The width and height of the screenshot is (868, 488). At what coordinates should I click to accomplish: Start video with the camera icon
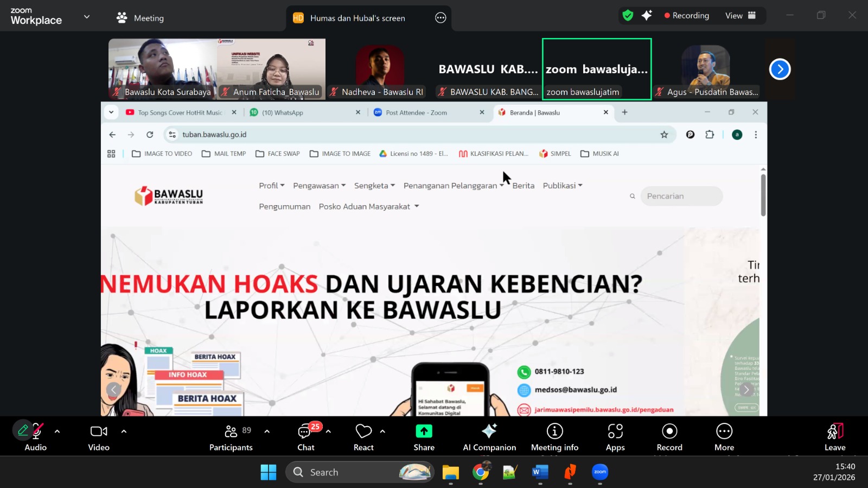(99, 432)
